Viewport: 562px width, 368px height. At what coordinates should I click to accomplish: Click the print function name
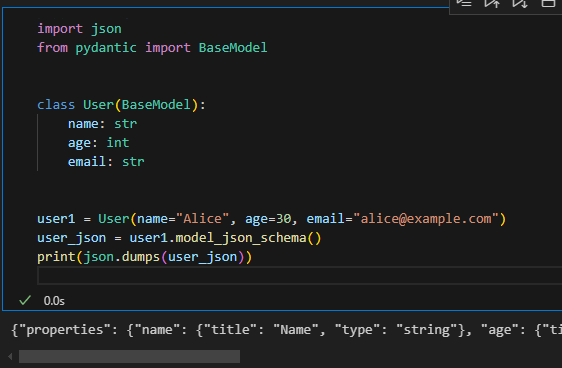tap(56, 257)
